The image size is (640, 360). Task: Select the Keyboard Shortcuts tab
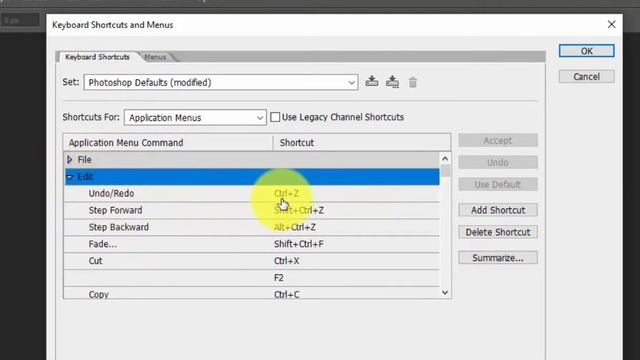[x=97, y=57]
